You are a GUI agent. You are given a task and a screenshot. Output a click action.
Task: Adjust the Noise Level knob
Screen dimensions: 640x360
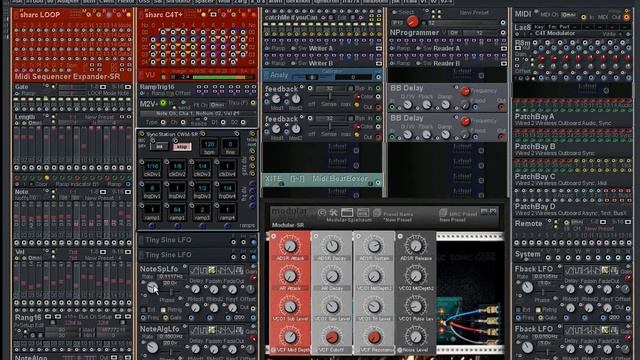(416, 337)
